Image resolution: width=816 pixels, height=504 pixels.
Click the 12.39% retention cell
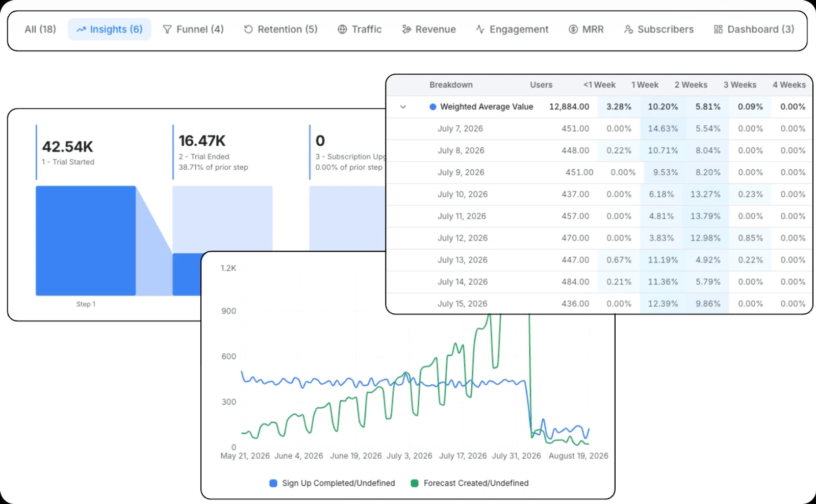(663, 304)
